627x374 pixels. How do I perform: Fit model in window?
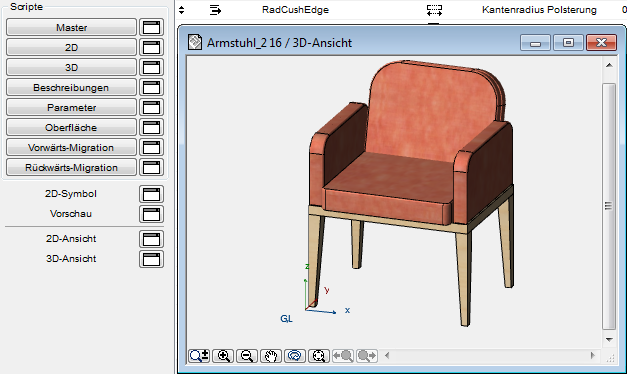319,356
